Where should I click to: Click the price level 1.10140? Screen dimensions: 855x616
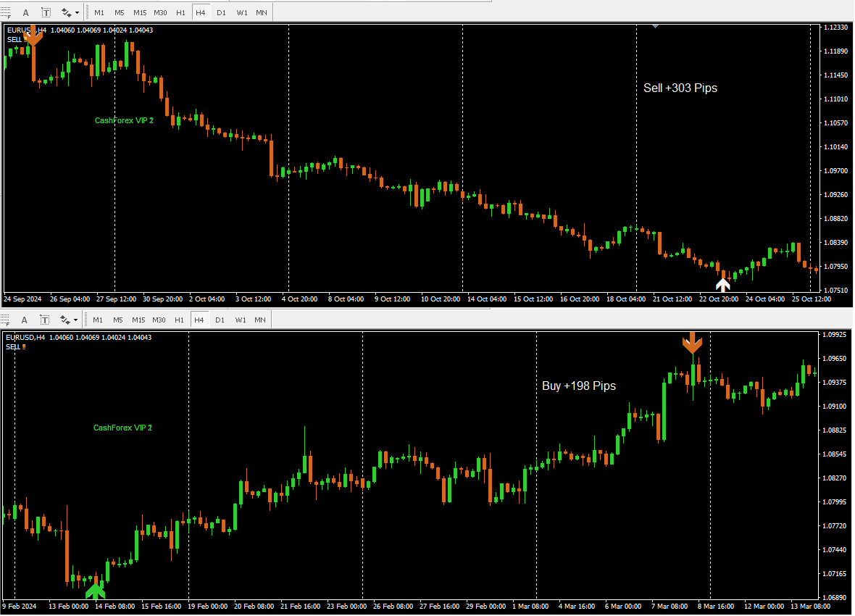[835, 147]
